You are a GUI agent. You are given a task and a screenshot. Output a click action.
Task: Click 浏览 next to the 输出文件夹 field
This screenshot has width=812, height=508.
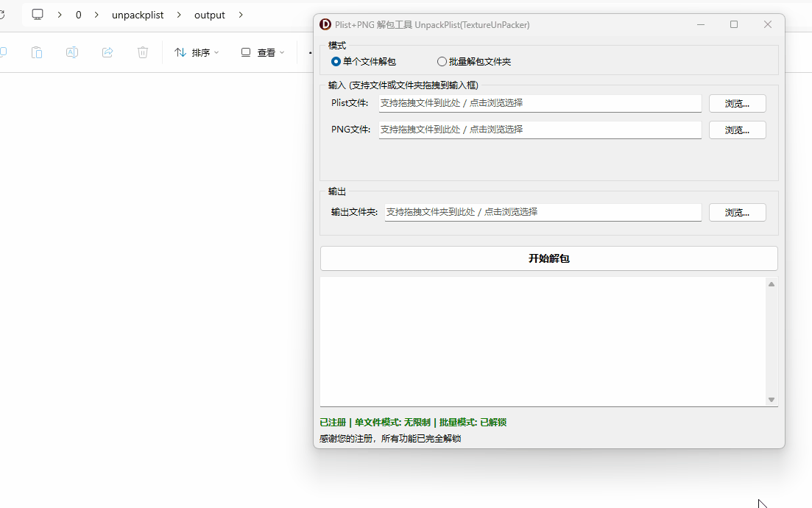[x=737, y=212]
